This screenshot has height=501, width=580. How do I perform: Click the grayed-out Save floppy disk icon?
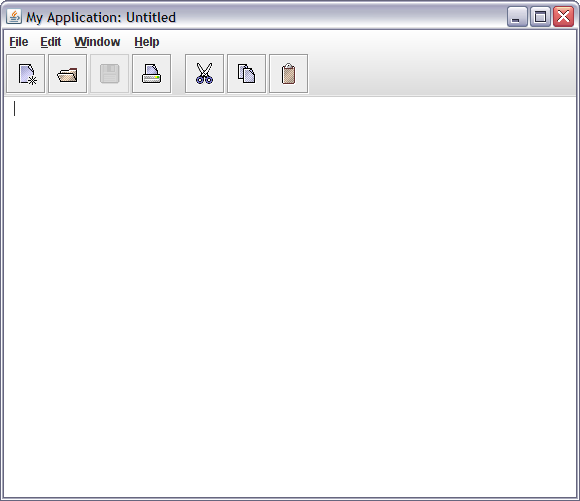pyautogui.click(x=109, y=74)
